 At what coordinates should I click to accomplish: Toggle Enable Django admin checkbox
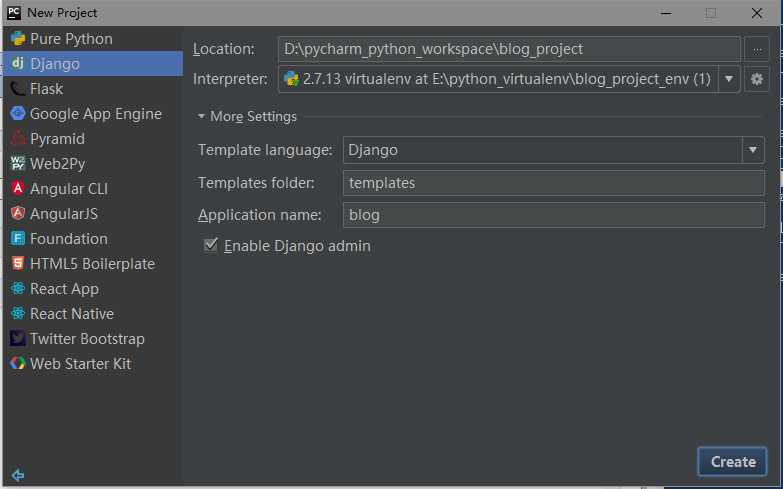tap(211, 245)
